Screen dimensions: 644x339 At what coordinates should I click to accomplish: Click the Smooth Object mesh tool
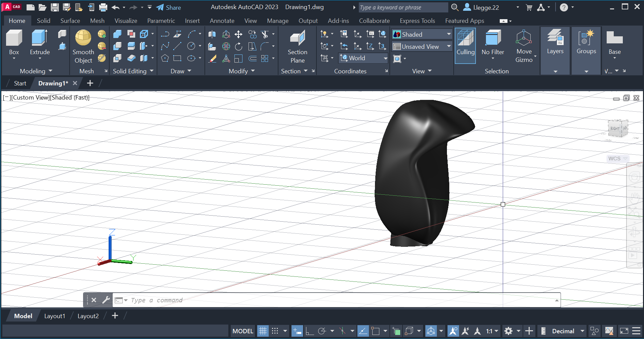pyautogui.click(x=83, y=46)
